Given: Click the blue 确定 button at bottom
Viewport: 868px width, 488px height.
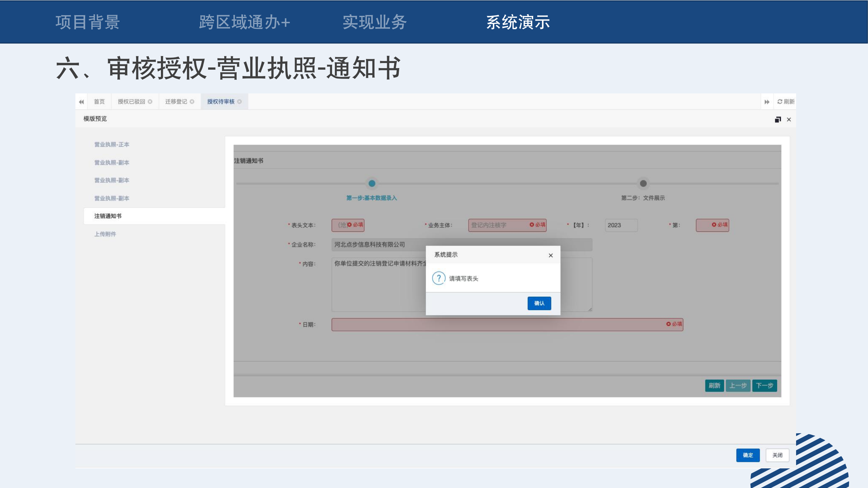Looking at the screenshot, I should [748, 455].
